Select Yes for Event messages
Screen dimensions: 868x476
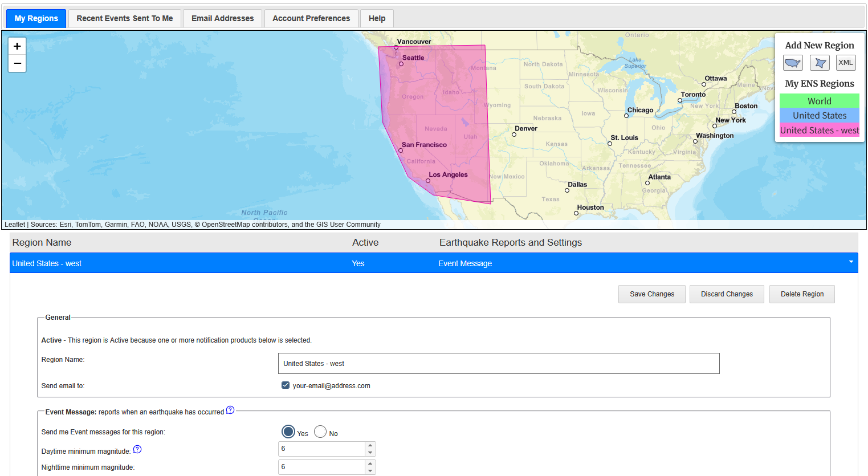coord(288,432)
